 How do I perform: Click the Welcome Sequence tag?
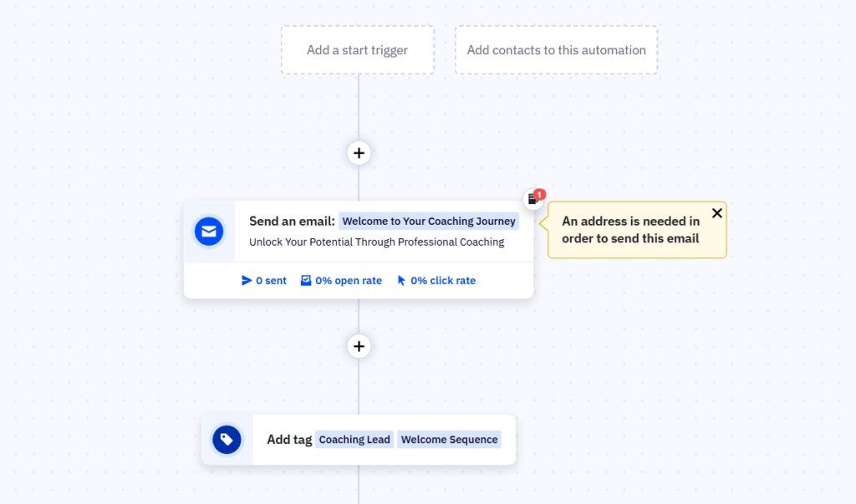coord(449,439)
